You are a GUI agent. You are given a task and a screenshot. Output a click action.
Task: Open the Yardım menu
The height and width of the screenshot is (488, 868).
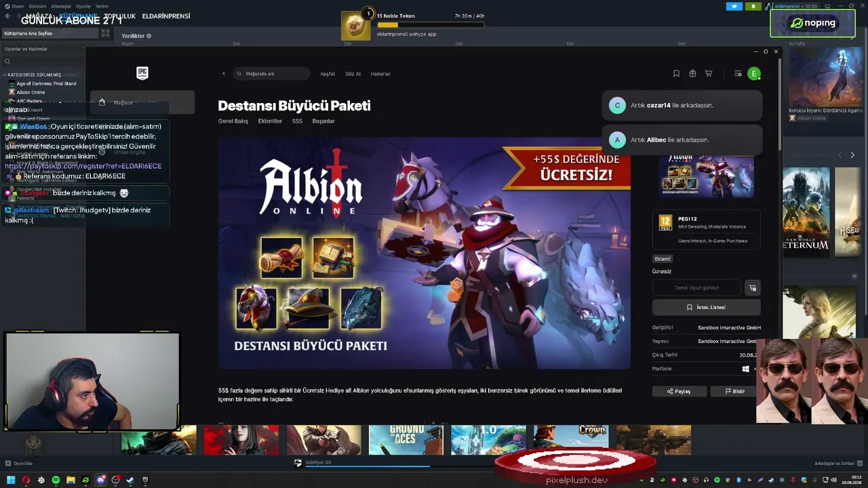(x=102, y=6)
